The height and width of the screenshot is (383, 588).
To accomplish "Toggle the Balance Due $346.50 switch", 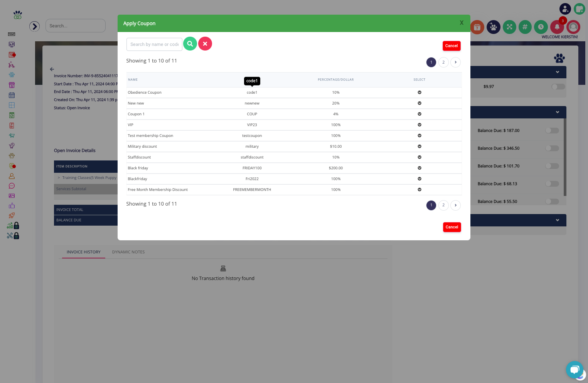I will 552,148.
